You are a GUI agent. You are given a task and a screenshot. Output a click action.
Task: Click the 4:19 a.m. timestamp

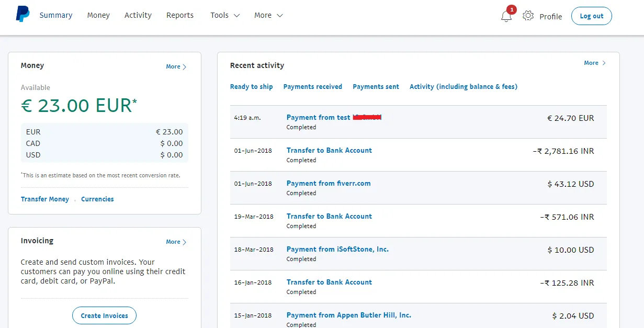(x=247, y=118)
